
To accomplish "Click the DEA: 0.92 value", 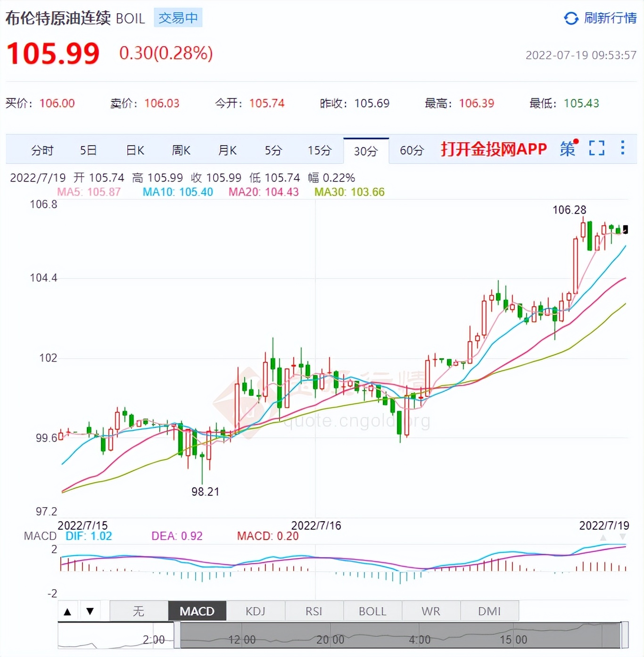I will (x=177, y=536).
